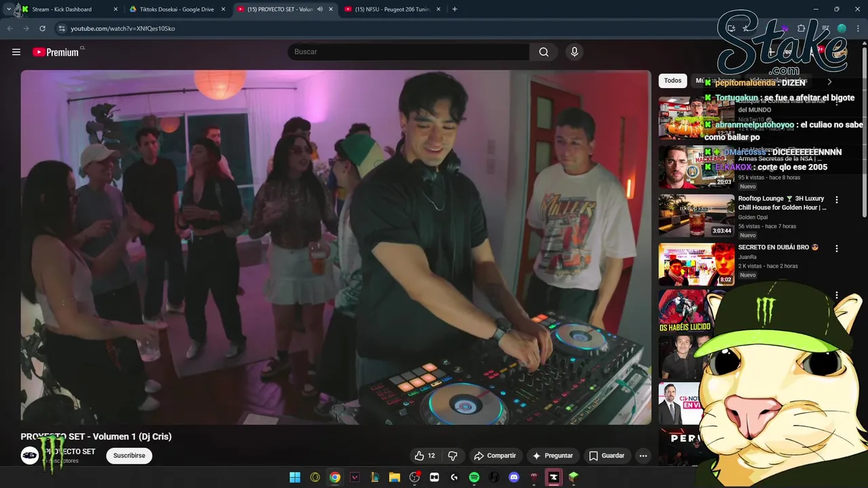868x488 pixels.
Task: Open Opera GX taskbar icon
Action: 315,477
